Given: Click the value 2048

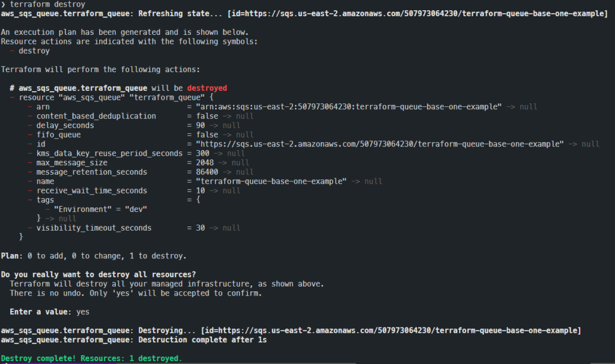Looking at the screenshot, I should (x=205, y=163).
